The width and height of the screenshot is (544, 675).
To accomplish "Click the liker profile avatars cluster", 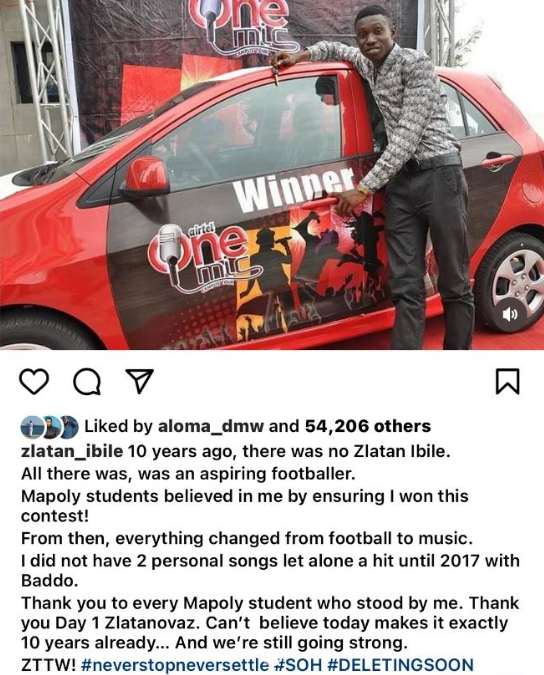I will 49,427.
